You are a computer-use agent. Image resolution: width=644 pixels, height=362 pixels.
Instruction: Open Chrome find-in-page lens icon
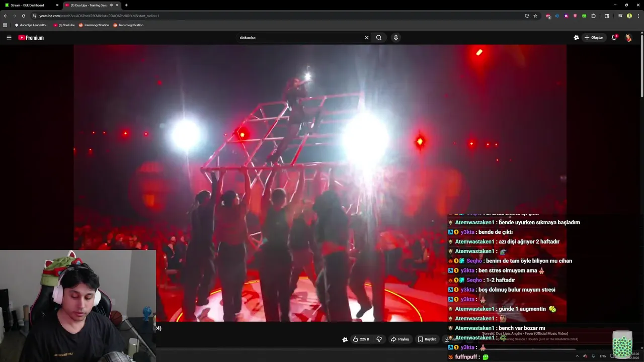(607, 16)
